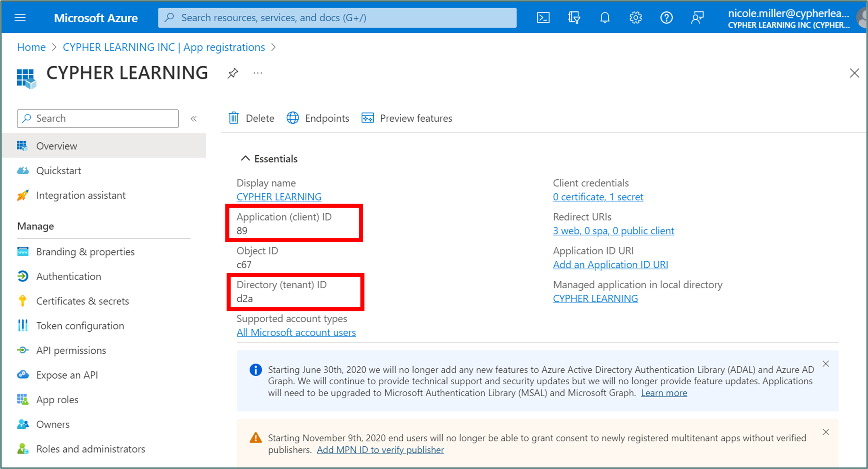Collapse the Essentials section
The height and width of the screenshot is (469, 868).
245,159
